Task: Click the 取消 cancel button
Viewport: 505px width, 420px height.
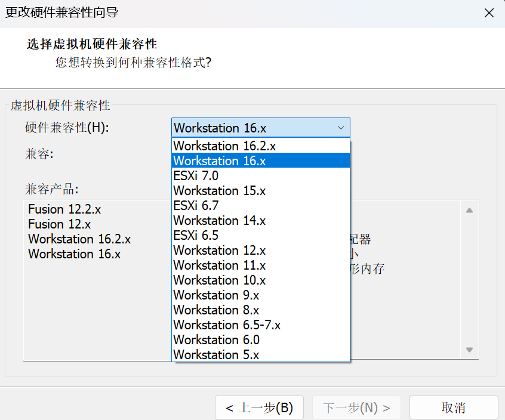Action: click(454, 408)
